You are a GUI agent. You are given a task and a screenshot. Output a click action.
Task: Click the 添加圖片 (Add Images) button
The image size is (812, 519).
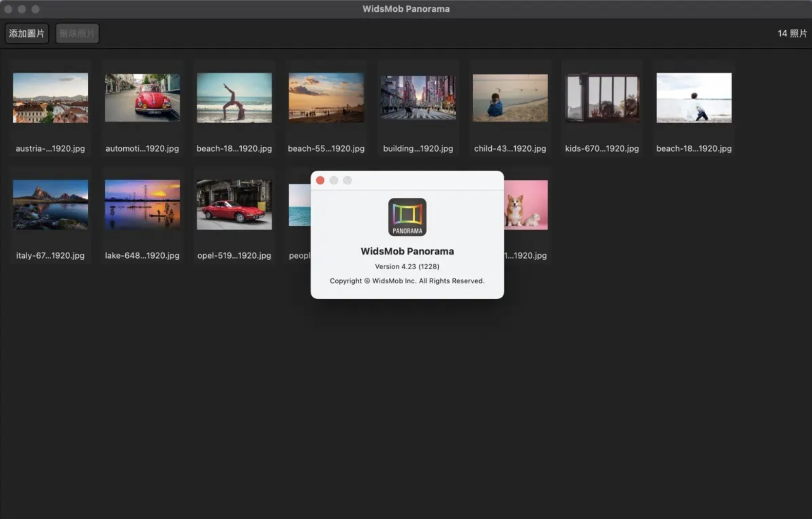coord(27,33)
